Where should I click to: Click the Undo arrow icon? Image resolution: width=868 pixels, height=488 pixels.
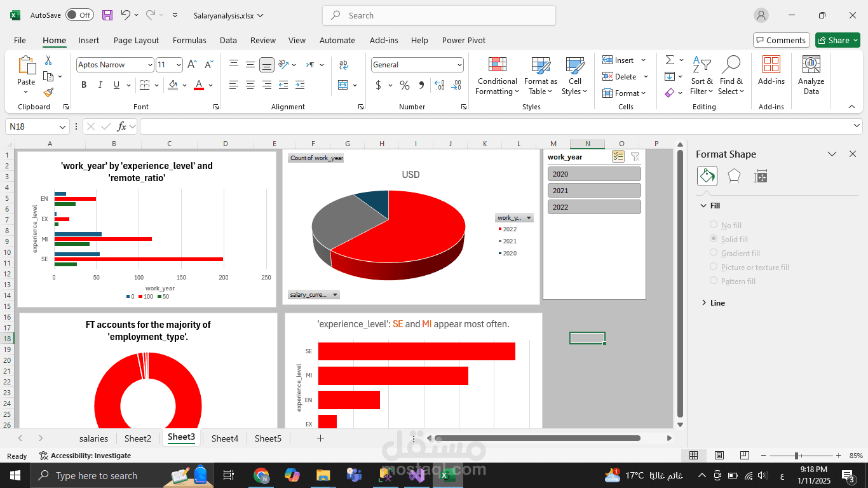coord(126,15)
